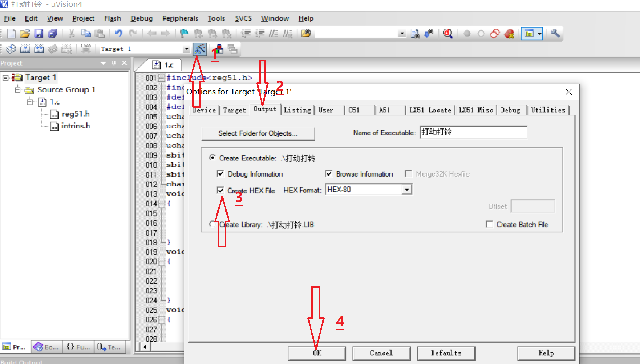Viewport: 640px width, 364px height.
Task: Click the Kill All Breakpoints icon
Action: click(x=509, y=34)
